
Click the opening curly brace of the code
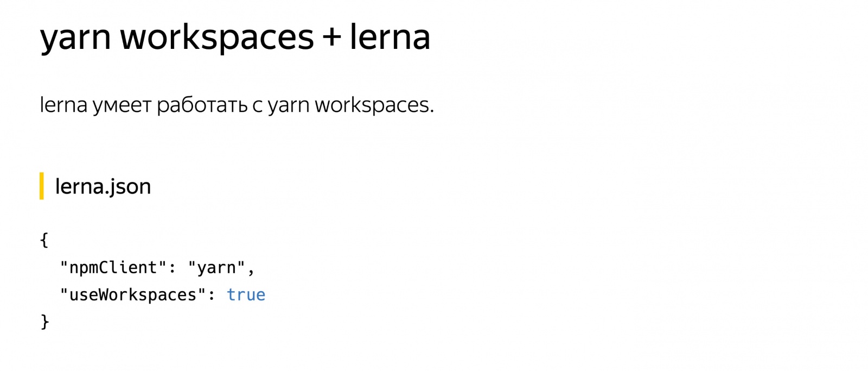coord(44,240)
